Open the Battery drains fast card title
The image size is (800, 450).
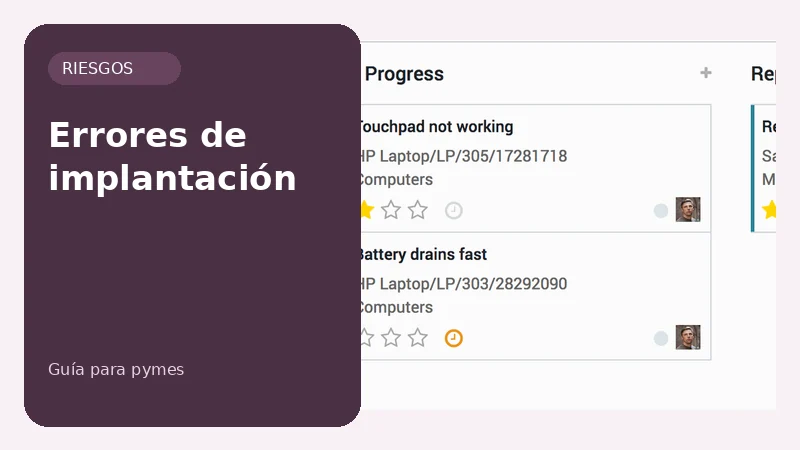pyautogui.click(x=424, y=254)
